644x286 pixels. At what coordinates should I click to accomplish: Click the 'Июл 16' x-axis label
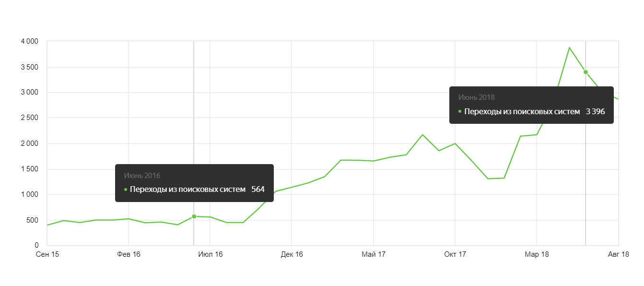coord(210,254)
